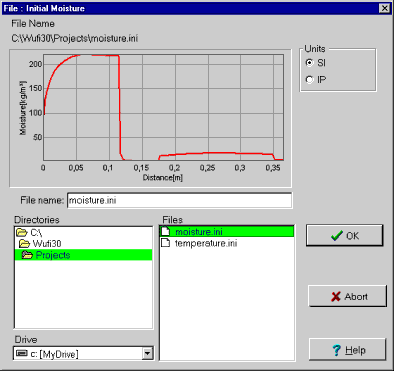The image size is (394, 371).
Task: Click the drive icon in the Drive box
Action: pyautogui.click(x=22, y=353)
